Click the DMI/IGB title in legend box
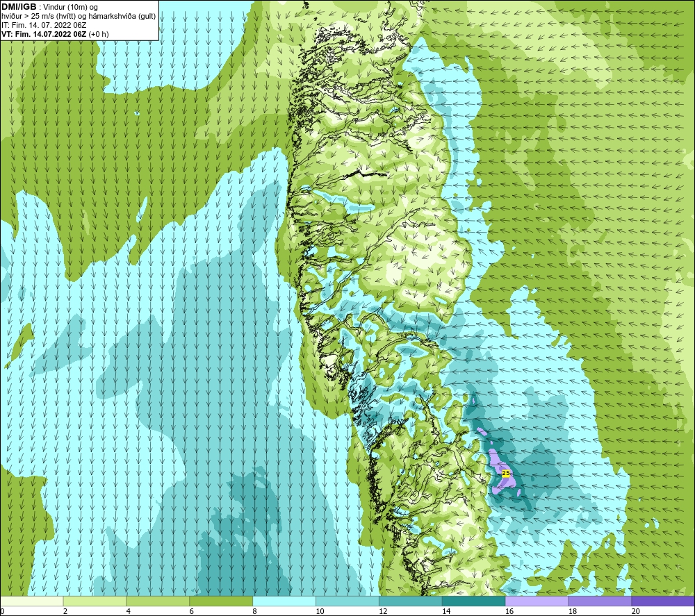The width and height of the screenshot is (695, 616). point(19,7)
